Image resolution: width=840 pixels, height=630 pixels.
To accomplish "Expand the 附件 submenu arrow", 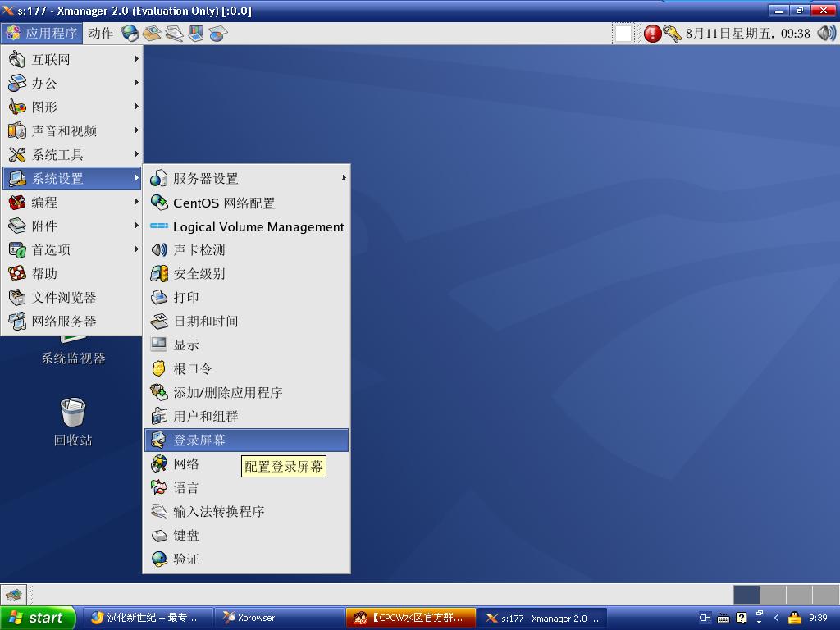I will [136, 226].
